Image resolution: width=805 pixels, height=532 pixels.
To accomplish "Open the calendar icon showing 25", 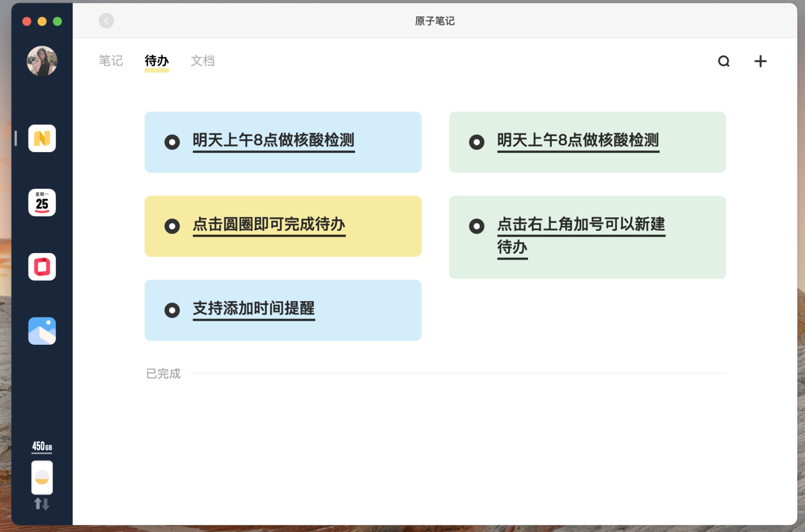I will (x=42, y=202).
